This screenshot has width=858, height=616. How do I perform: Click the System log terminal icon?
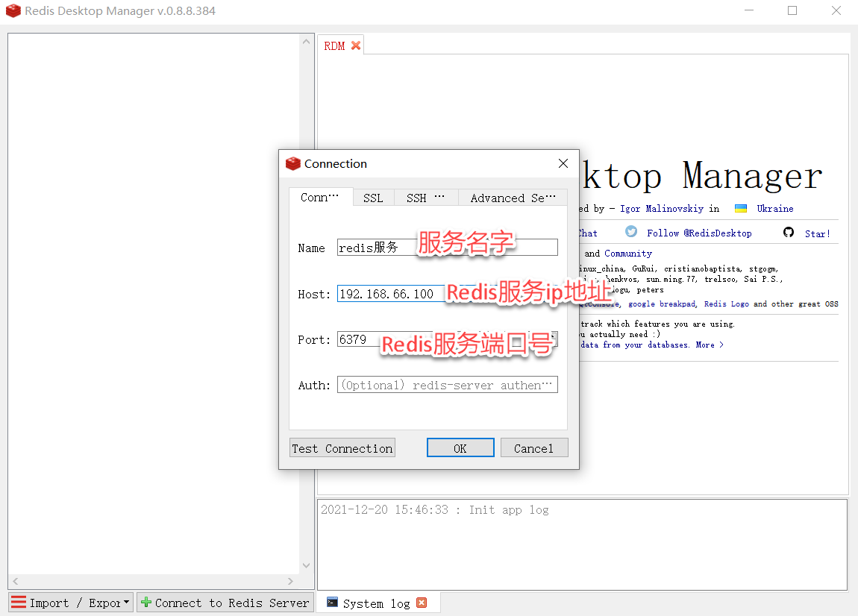[x=332, y=603]
